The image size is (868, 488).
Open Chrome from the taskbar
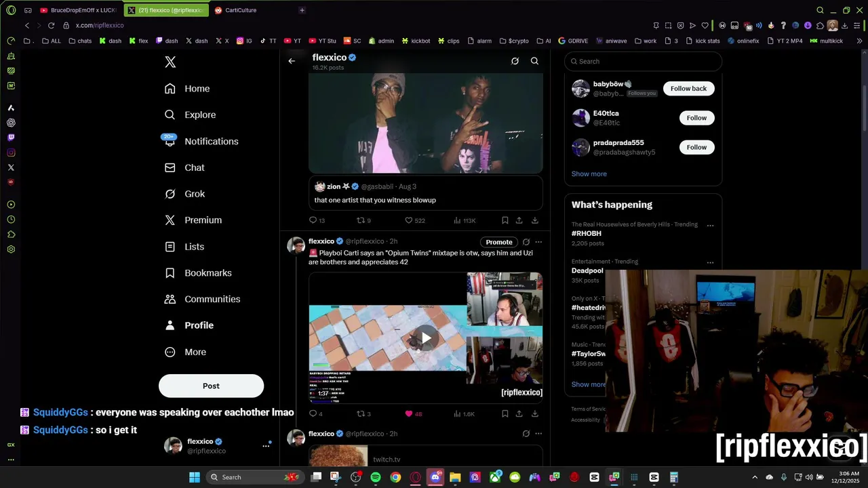click(395, 477)
